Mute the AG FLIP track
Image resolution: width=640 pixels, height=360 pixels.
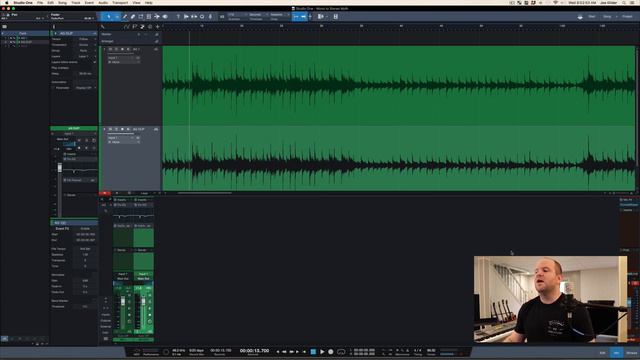[x=110, y=129]
